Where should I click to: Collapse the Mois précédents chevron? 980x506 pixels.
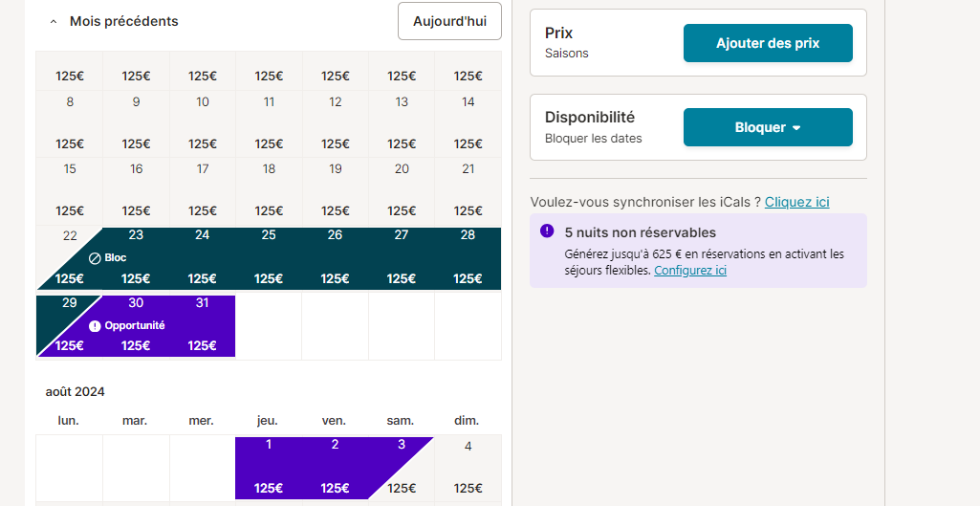tap(54, 21)
